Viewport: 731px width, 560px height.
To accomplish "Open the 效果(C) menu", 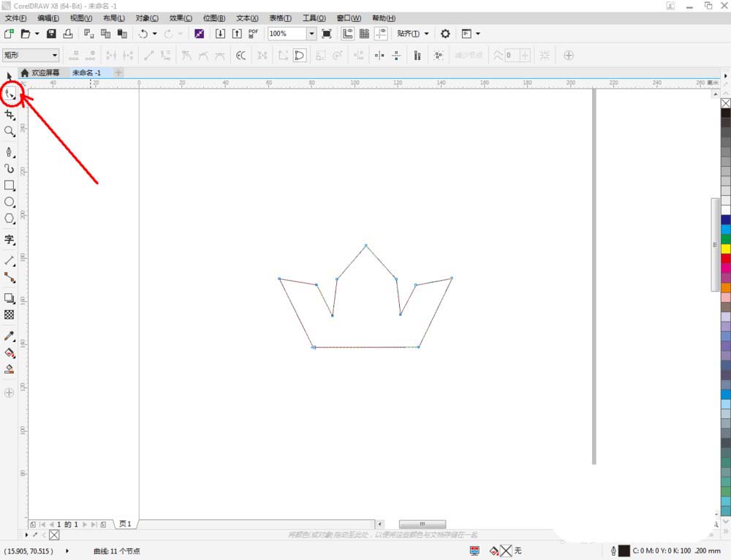I will (181, 18).
